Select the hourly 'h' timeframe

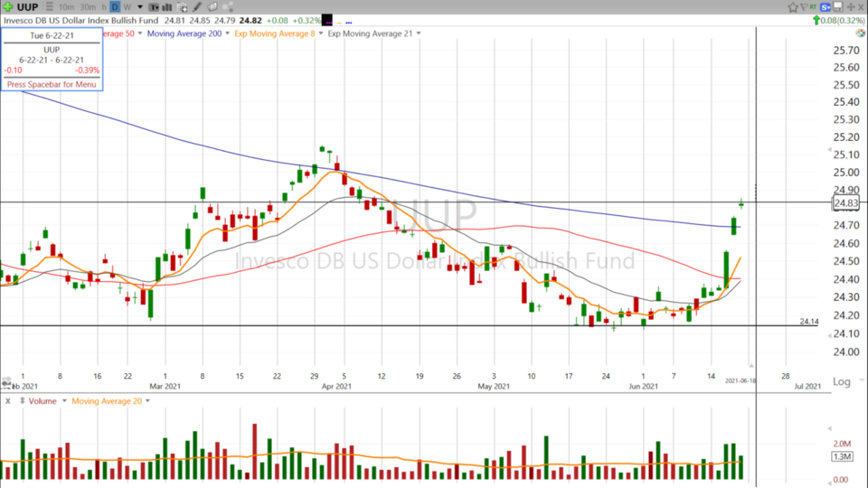coord(104,7)
